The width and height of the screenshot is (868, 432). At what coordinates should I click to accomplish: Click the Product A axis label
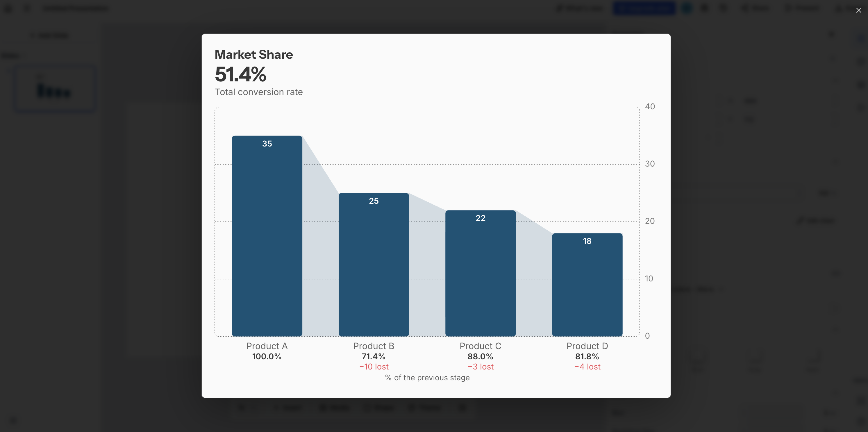pyautogui.click(x=267, y=346)
